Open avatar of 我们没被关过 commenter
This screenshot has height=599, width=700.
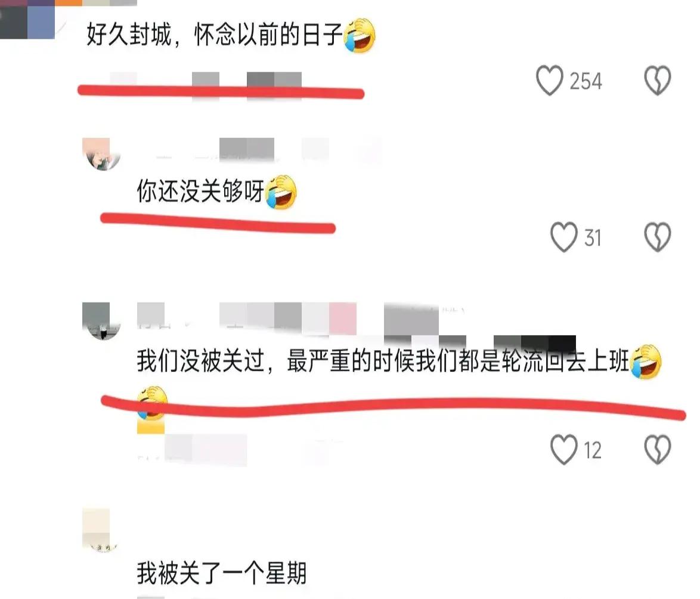click(x=102, y=322)
